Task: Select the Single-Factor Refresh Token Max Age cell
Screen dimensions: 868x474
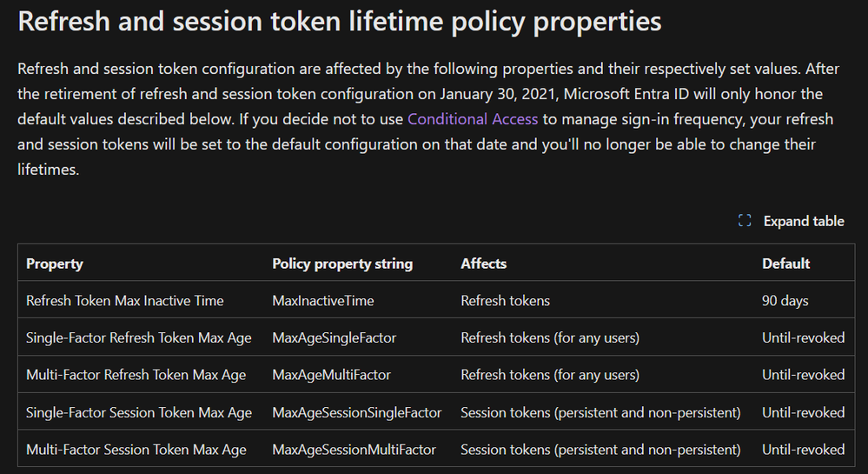Action: 139,337
